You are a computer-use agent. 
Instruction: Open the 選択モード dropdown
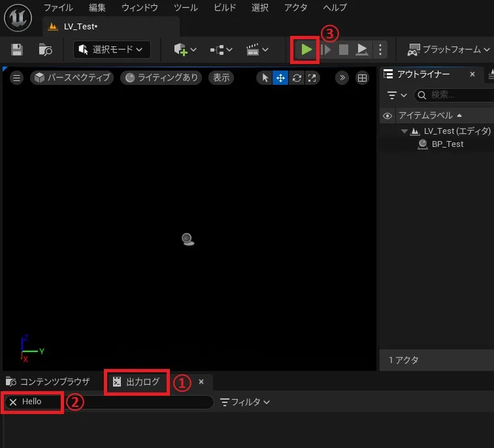[x=112, y=50]
